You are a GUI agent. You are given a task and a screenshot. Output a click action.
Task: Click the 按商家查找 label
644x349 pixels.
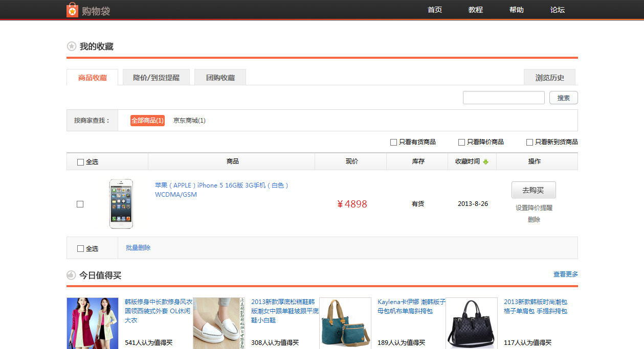(x=92, y=121)
